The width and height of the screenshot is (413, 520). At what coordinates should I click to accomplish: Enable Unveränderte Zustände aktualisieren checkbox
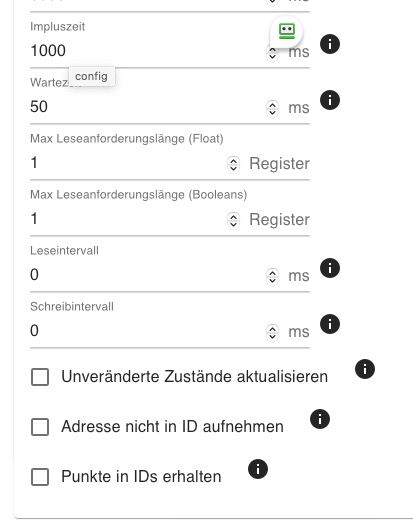tap(40, 377)
